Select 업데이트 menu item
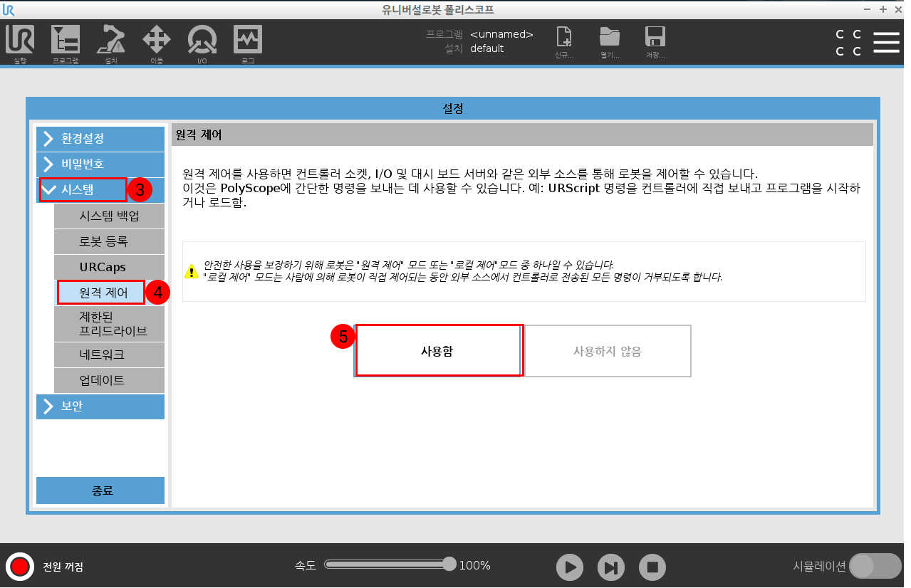 pos(110,380)
